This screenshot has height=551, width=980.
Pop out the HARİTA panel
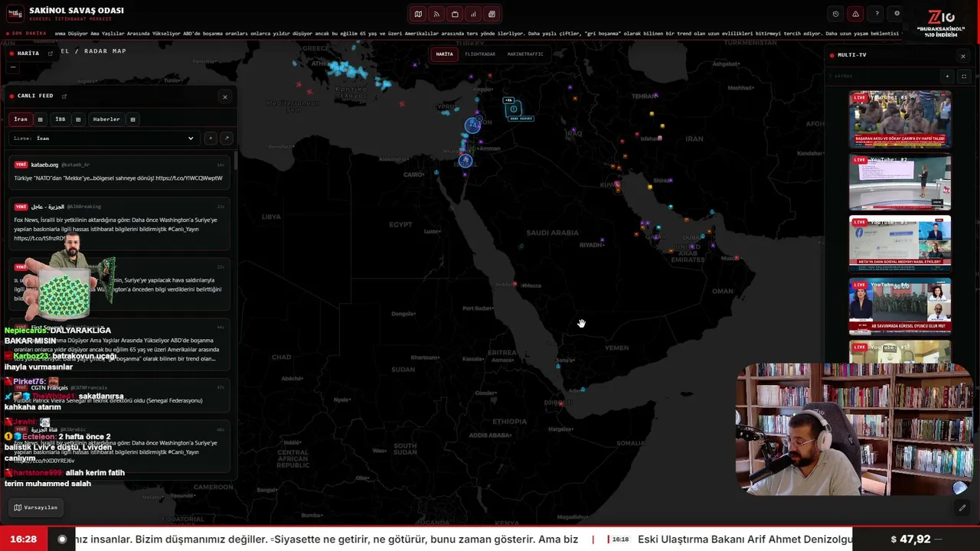tap(51, 54)
